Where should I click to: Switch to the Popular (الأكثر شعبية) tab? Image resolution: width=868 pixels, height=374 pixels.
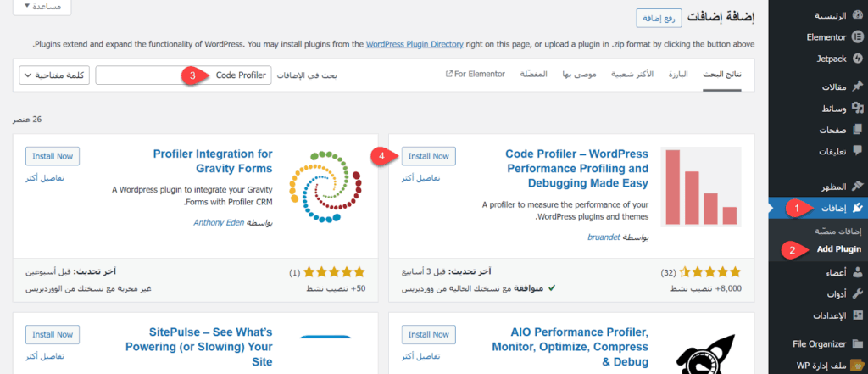tap(632, 75)
